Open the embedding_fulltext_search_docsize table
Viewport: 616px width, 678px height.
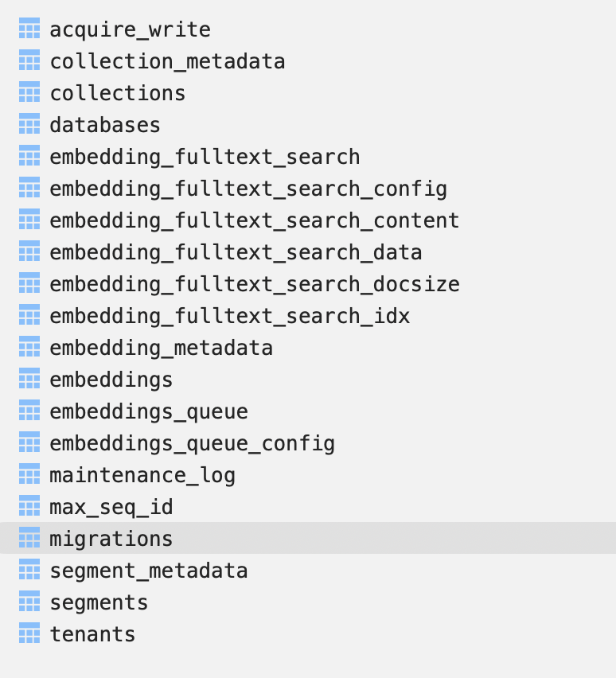pyautogui.click(x=255, y=284)
